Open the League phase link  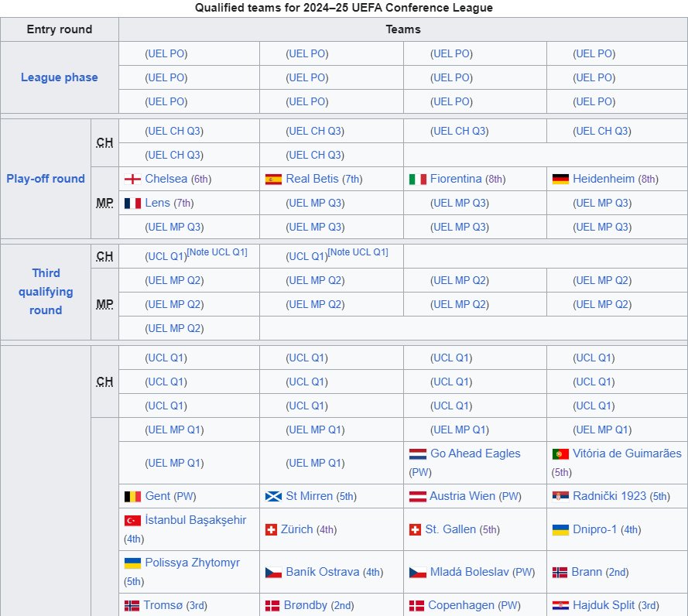(x=60, y=77)
